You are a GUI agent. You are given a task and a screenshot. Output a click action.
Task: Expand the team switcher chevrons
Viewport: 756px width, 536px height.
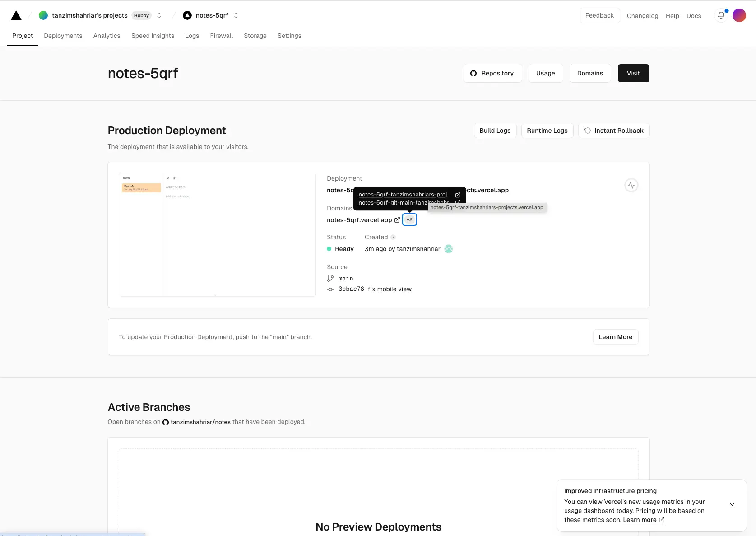[159, 15]
